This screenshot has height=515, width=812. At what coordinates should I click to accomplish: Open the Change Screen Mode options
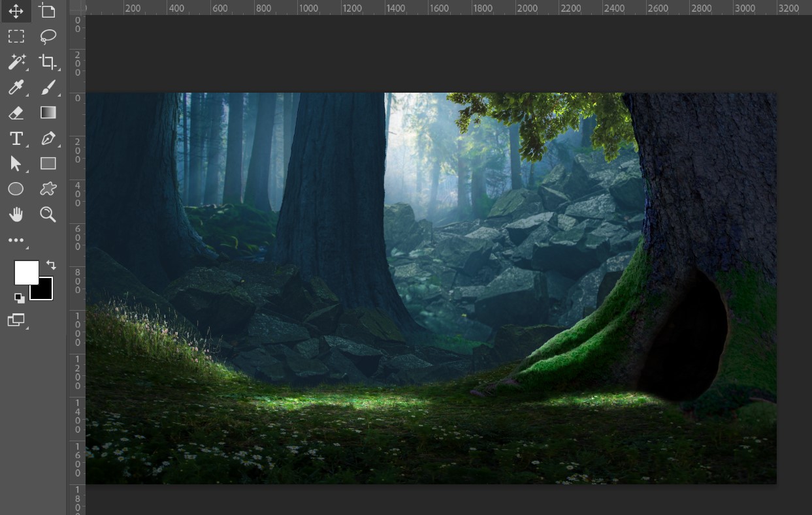pos(16,320)
